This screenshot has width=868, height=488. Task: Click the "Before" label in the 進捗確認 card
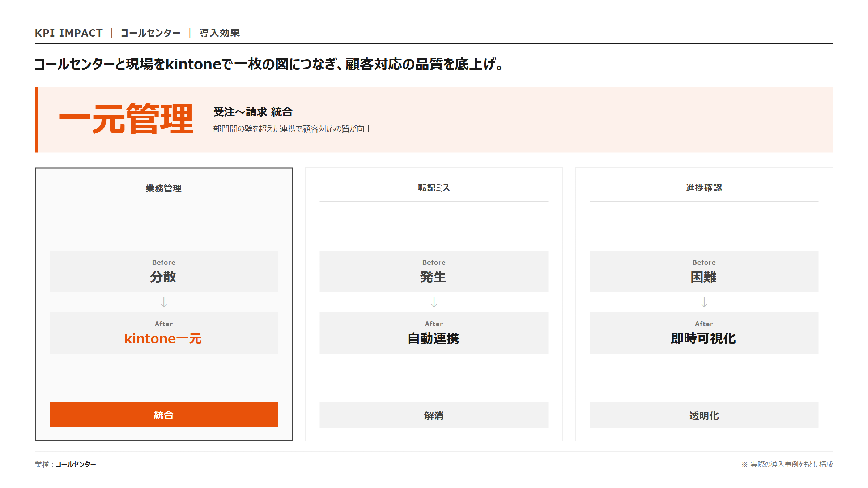pos(704,262)
